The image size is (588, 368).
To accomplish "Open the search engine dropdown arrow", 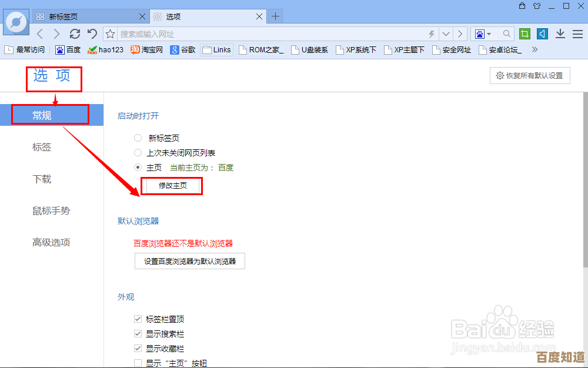I will point(489,34).
